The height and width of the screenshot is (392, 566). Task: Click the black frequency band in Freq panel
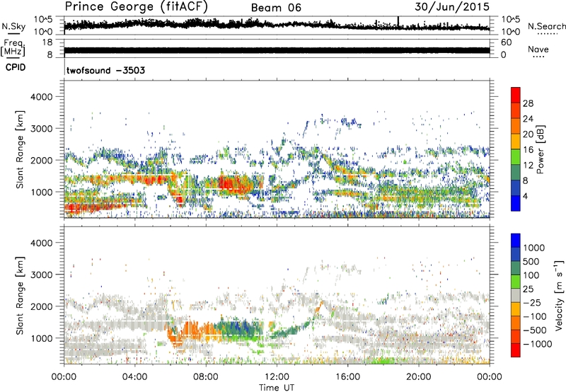coord(277,50)
